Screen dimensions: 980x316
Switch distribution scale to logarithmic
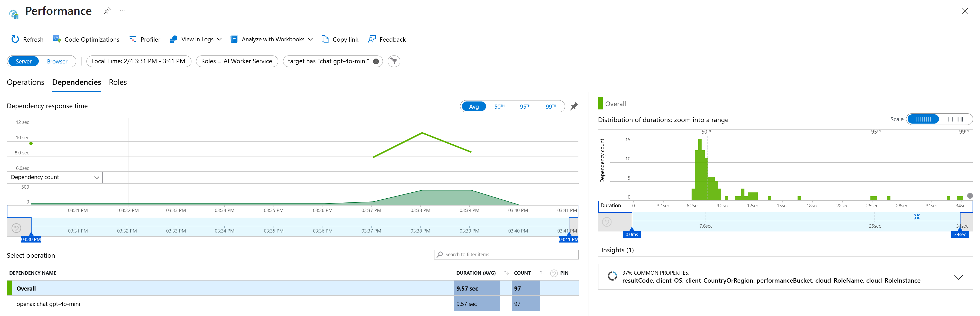(x=955, y=119)
